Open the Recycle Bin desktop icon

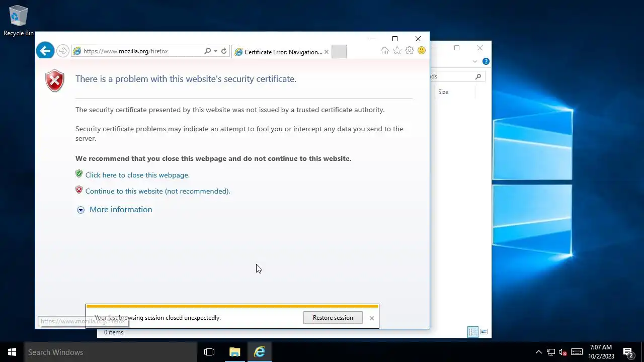19,21
